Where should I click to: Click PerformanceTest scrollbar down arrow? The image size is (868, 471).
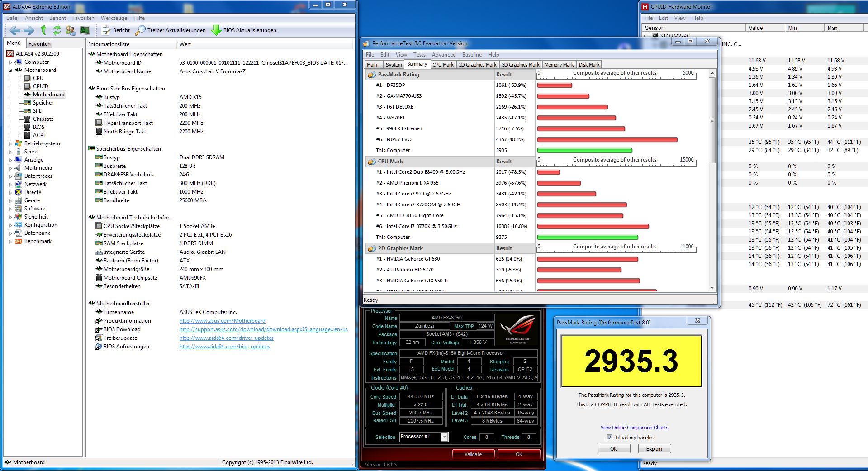(x=712, y=288)
